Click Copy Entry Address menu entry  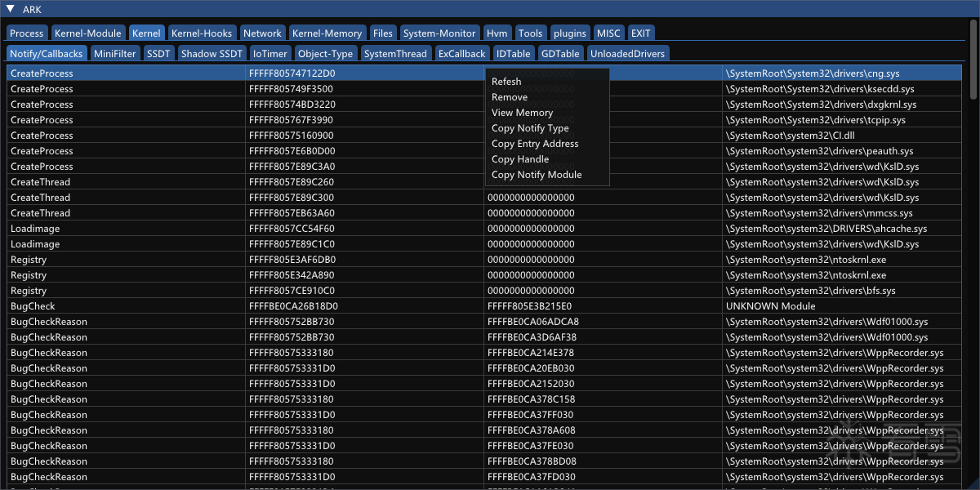point(547,144)
